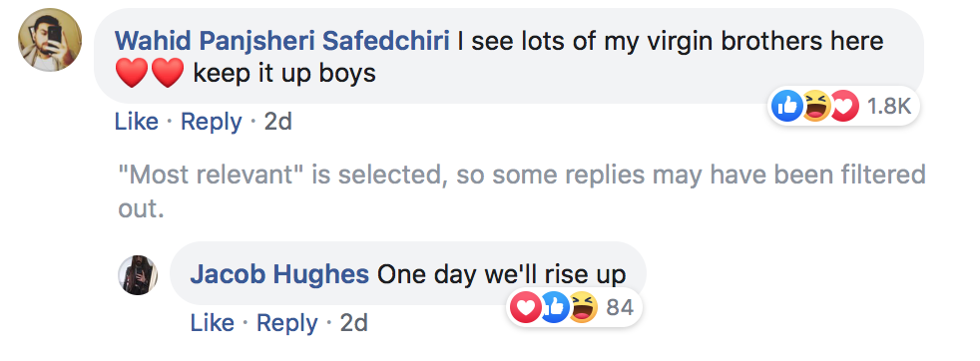980x361 pixels.
Task: View the 1.8K reactions list
Action: [x=889, y=107]
